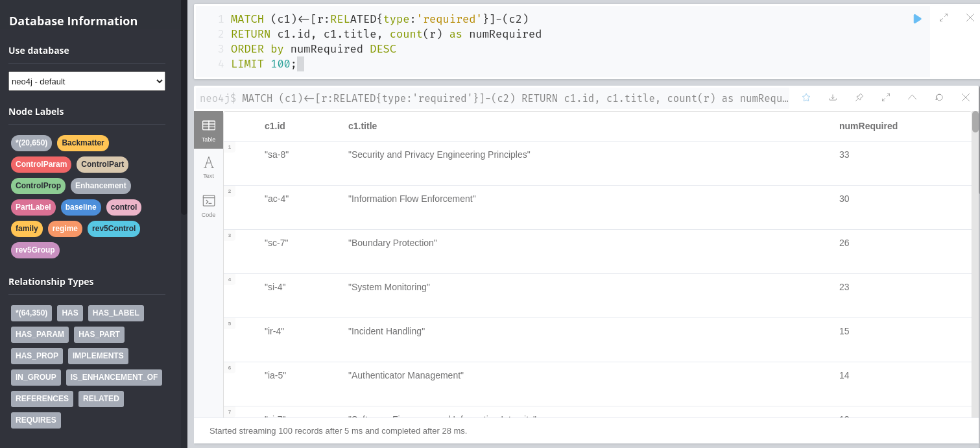Select the rev5Group node label

[x=35, y=250]
